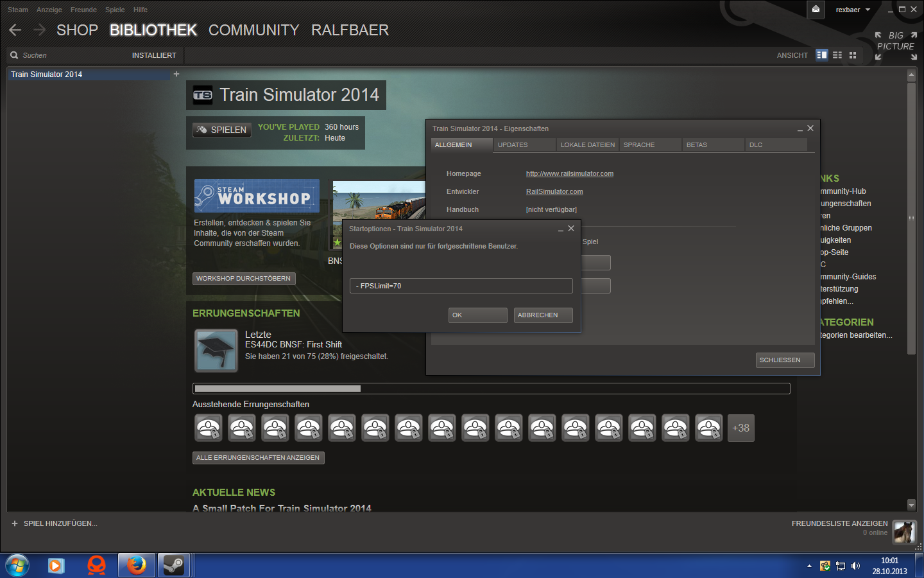Go to the BIBLIOTHEK section
This screenshot has width=924, height=578.
(153, 30)
